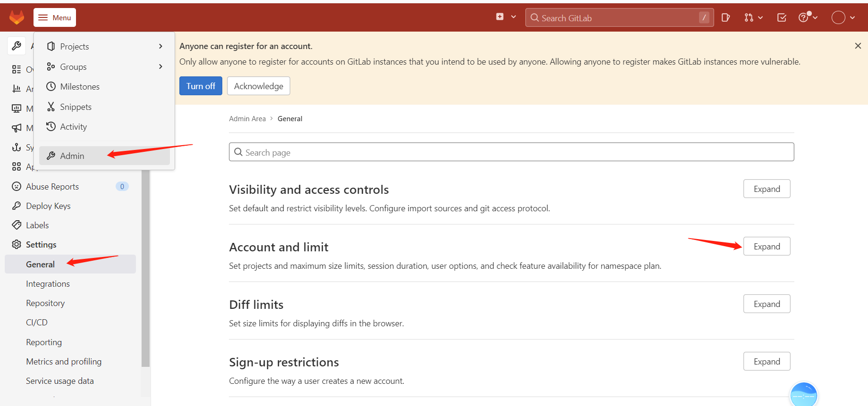Screen dimensions: 868x406
Task: Click the Settings gear in sidebar
Action: [17, 244]
